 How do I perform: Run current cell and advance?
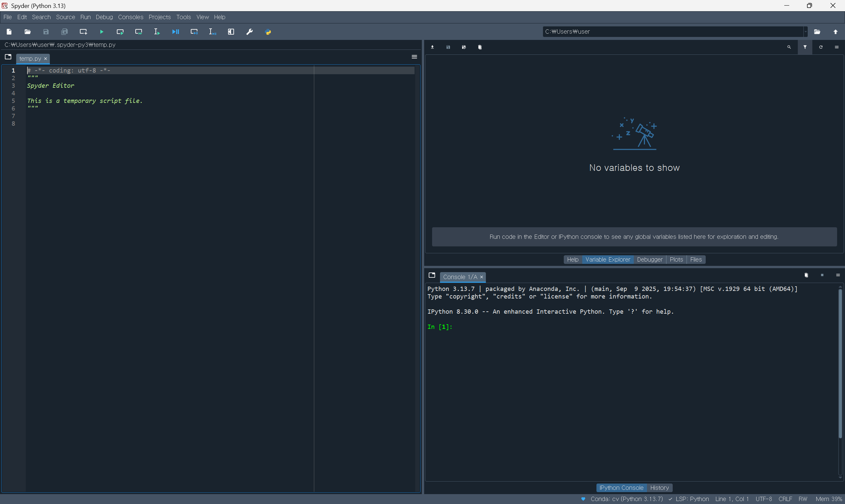139,32
